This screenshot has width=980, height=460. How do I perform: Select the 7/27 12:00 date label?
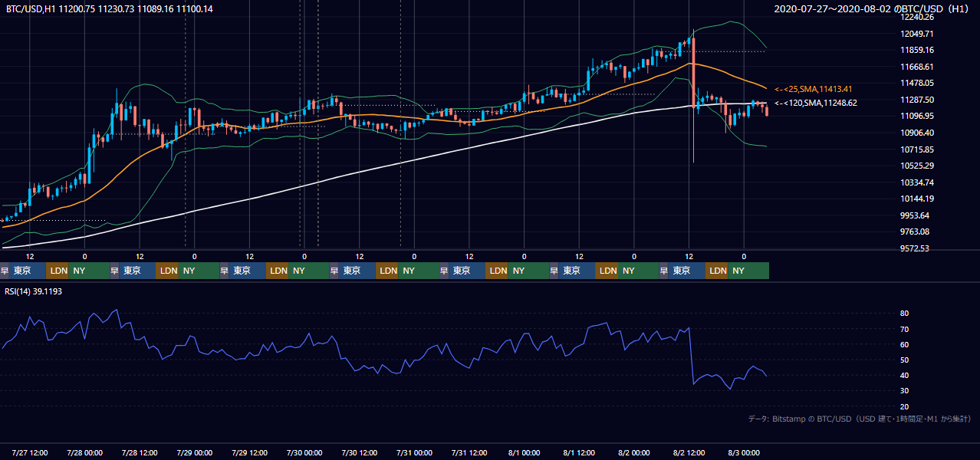tap(31, 452)
